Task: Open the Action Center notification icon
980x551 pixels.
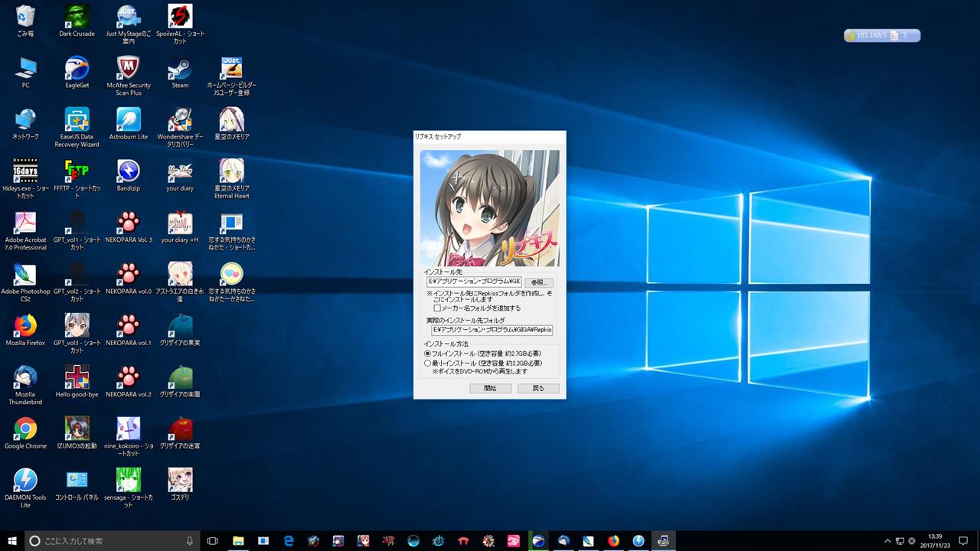Action: coord(963,540)
